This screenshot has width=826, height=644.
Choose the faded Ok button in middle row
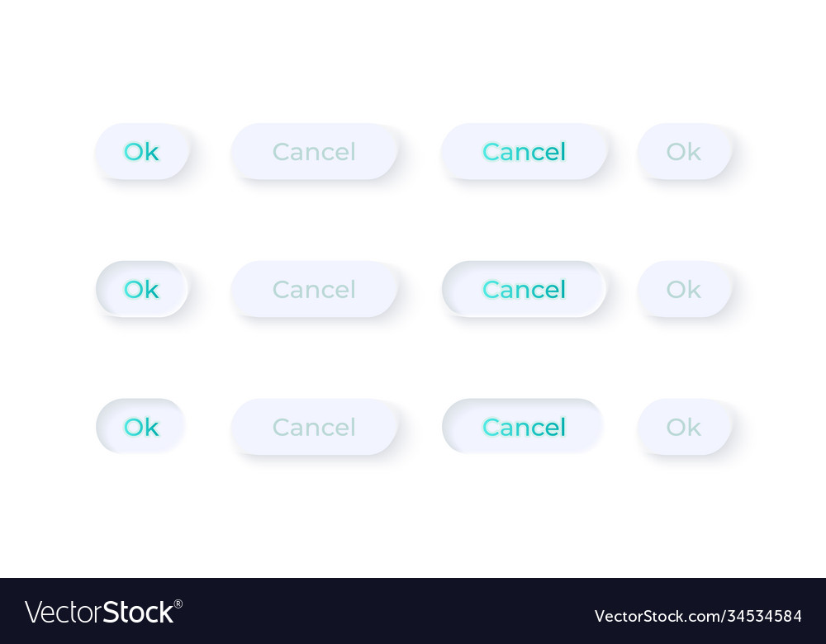coord(684,289)
